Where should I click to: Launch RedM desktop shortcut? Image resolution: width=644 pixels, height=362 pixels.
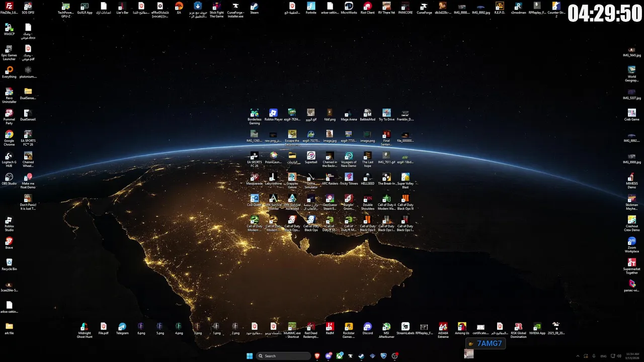pyautogui.click(x=330, y=328)
